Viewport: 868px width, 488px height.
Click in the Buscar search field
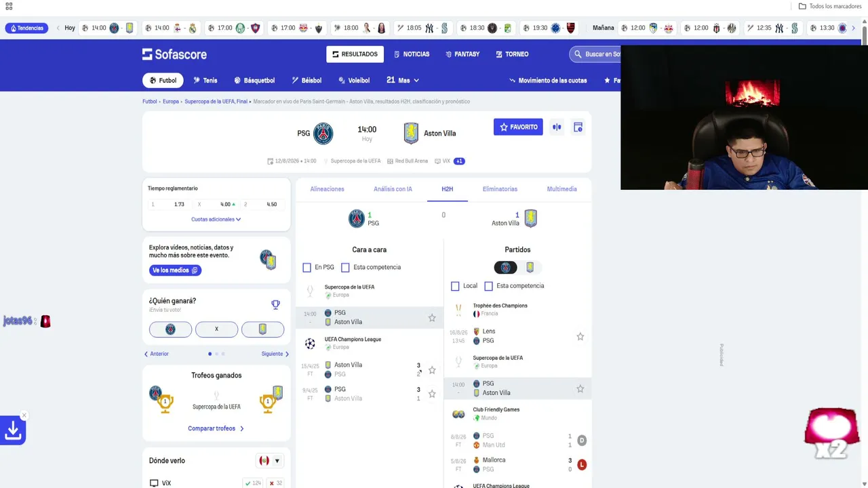(x=596, y=54)
